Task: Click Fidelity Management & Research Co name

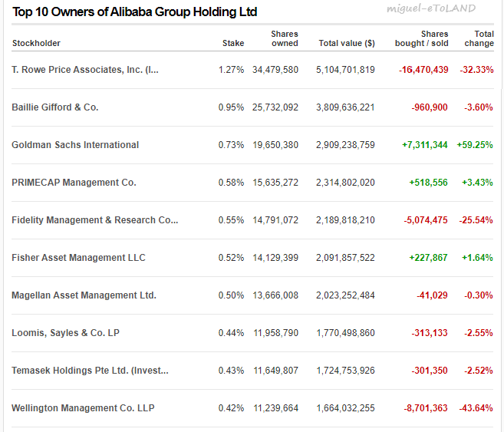Action: coord(95,220)
